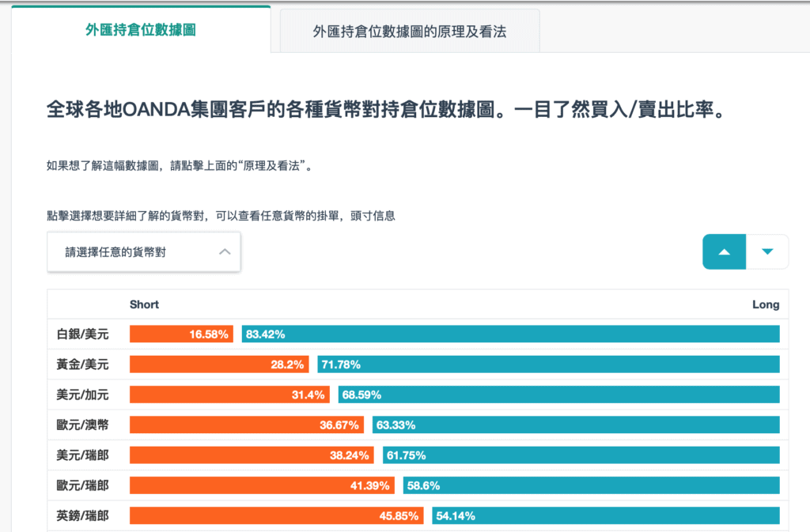This screenshot has width=810, height=532.
Task: Sort descending with down triangle button
Action: (767, 252)
